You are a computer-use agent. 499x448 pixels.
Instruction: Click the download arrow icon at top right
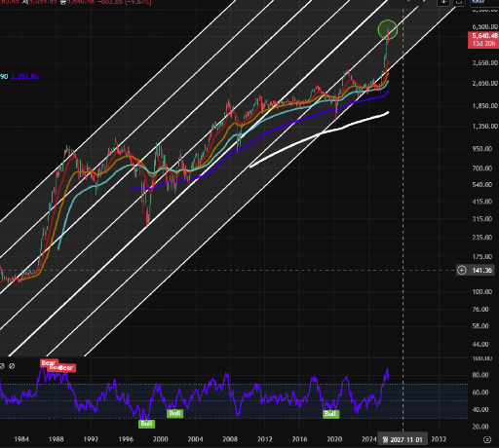click(443, 2)
